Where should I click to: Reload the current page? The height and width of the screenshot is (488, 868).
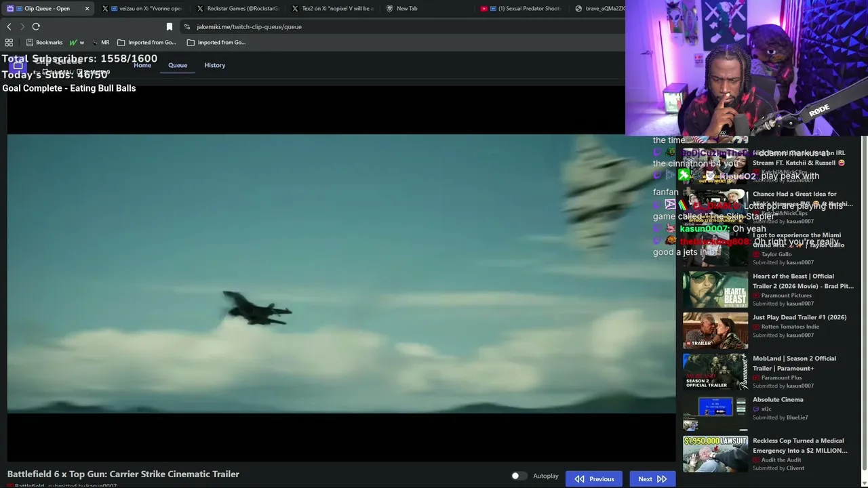tap(36, 26)
